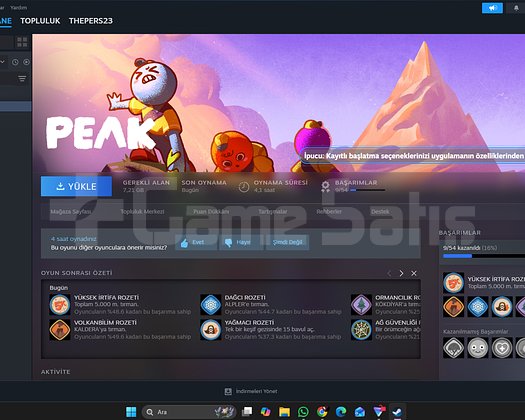
Task: Close the Oyun Sonrası Özeti panel
Action: tap(414, 273)
